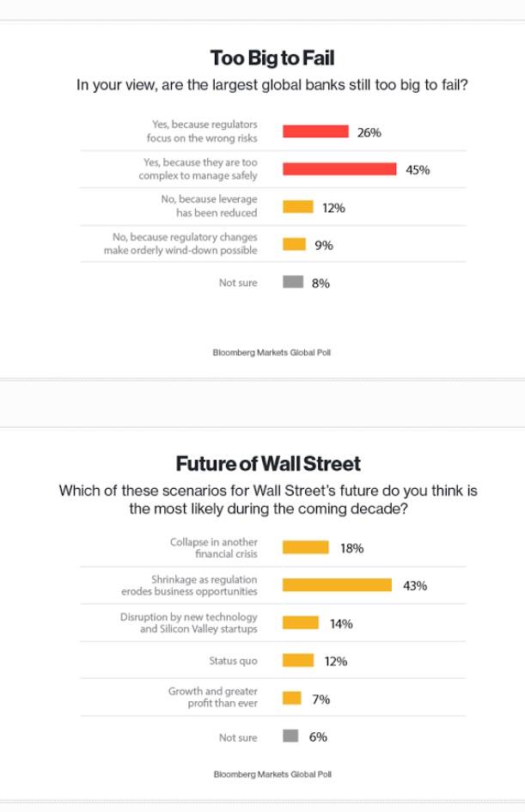Click the 12% Status quo bar
Image resolution: width=525 pixels, height=812 pixels.
click(x=298, y=661)
